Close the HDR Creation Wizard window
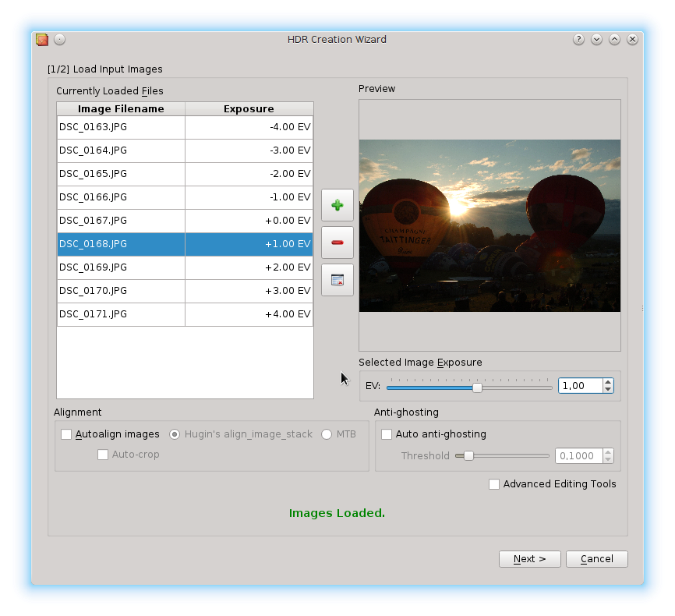 (x=632, y=40)
